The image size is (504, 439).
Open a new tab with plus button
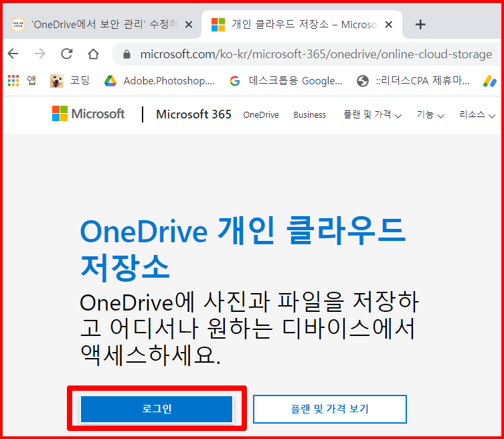click(x=420, y=24)
